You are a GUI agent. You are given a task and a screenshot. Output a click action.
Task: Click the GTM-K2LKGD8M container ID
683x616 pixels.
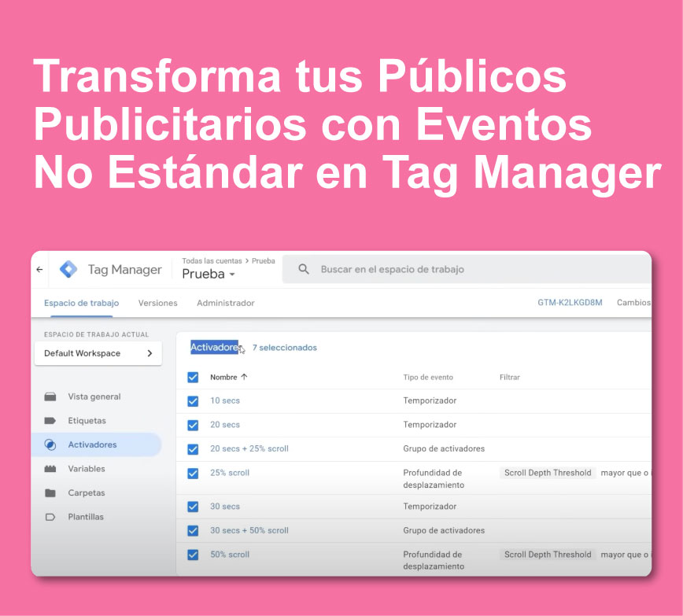570,303
